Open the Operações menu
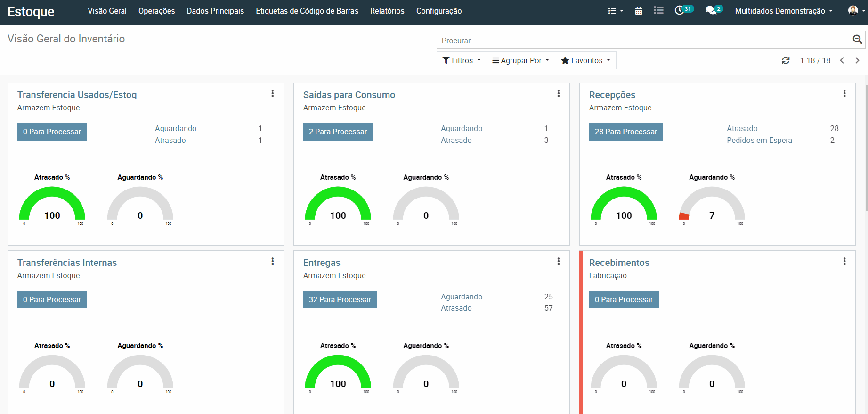Screen dimensions: 868x414 click(x=156, y=11)
